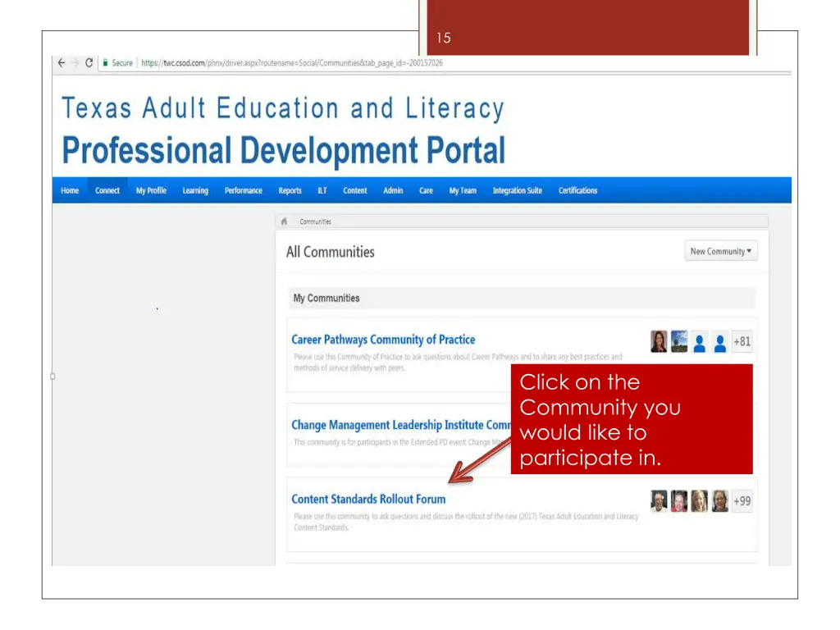Viewport: 840px width, 630px height.
Task: Go to the Certifications menu
Action: pos(577,190)
